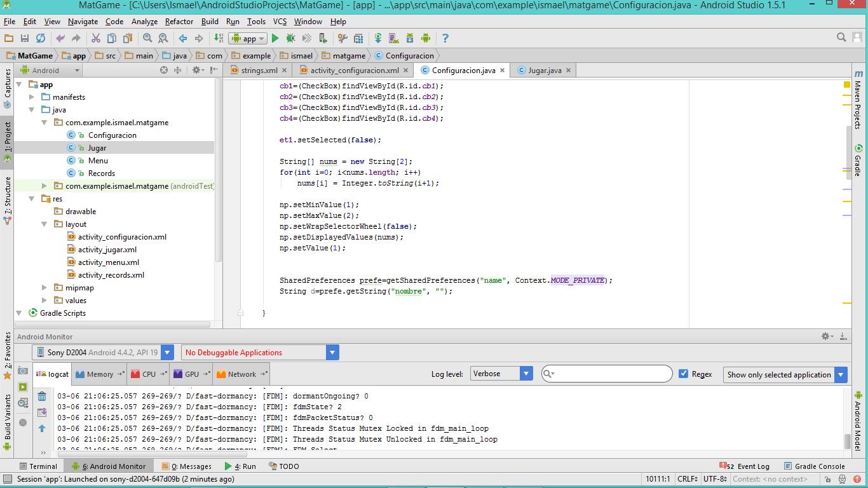Open the Build menu
This screenshot has width=868, height=488.
point(210,22)
